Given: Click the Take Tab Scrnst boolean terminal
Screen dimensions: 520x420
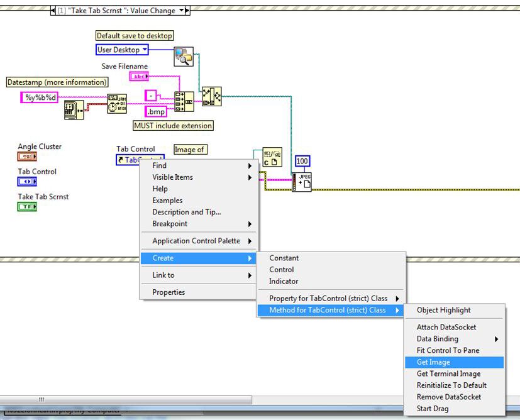Looking at the screenshot, I should click(x=27, y=207).
